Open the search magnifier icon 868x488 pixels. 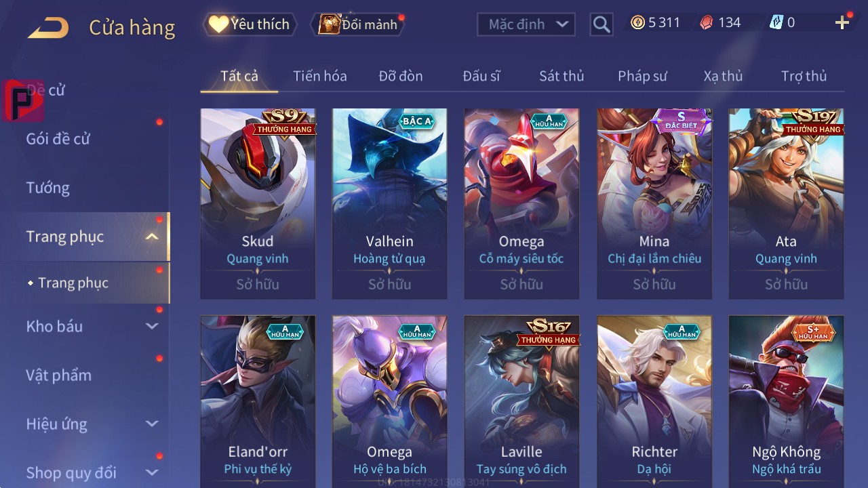(601, 25)
